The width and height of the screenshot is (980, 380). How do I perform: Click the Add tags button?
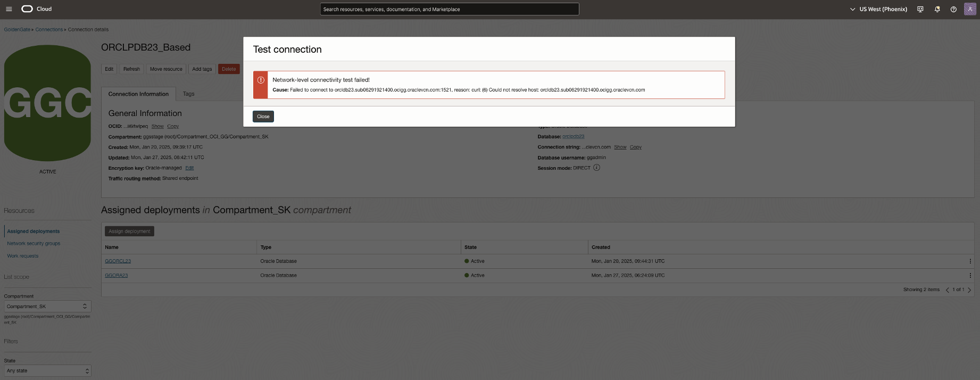202,69
